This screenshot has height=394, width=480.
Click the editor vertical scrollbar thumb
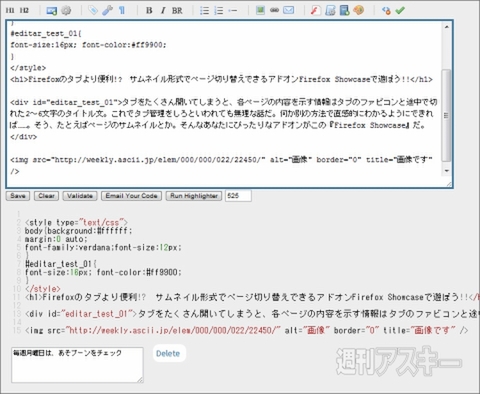point(446,115)
